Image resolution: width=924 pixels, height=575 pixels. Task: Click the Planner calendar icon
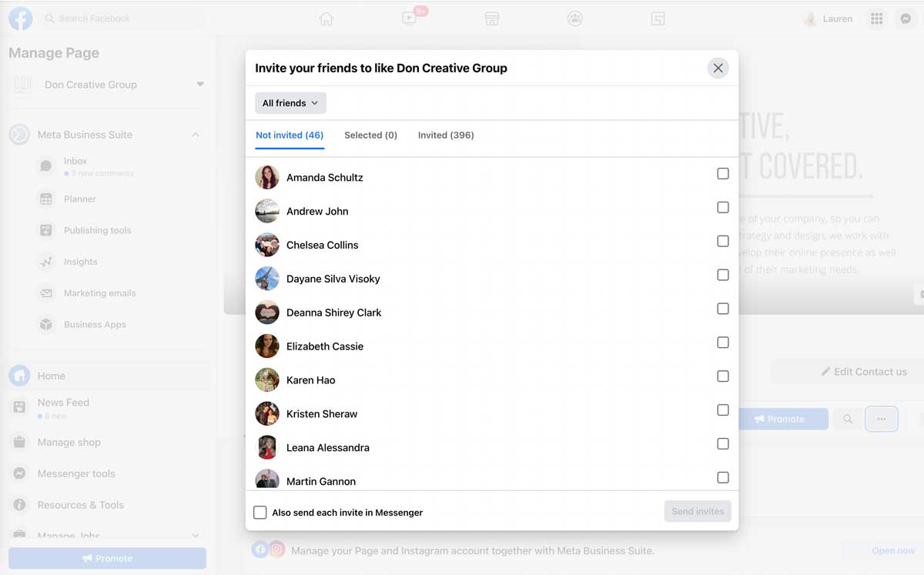(46, 199)
